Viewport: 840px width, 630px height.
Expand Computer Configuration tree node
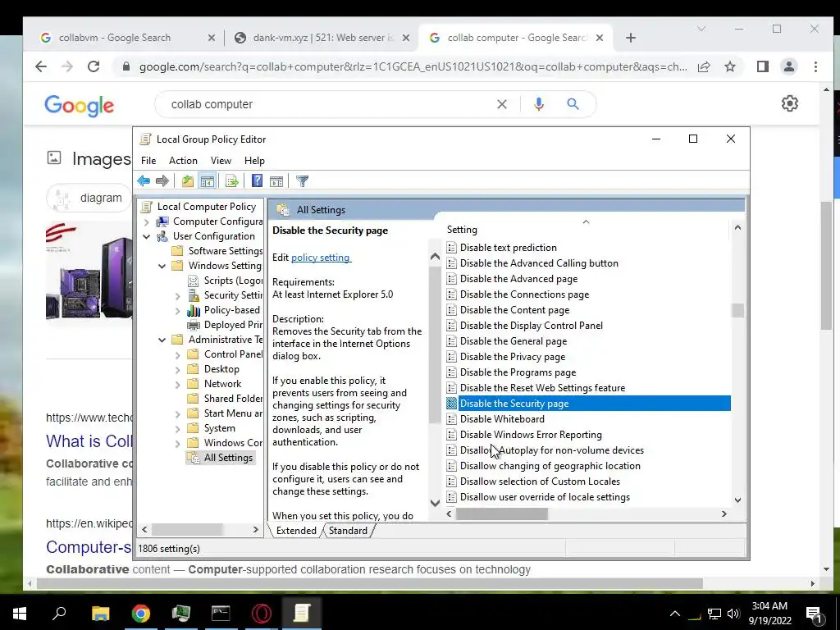(146, 221)
